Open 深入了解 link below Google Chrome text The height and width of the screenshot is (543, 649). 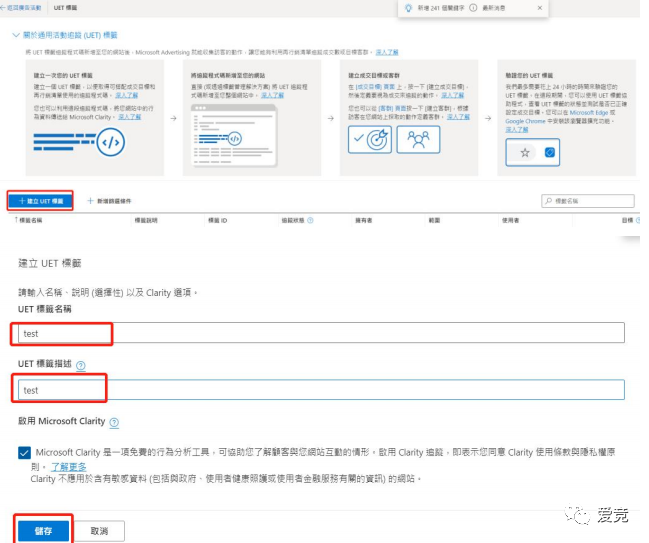click(517, 130)
